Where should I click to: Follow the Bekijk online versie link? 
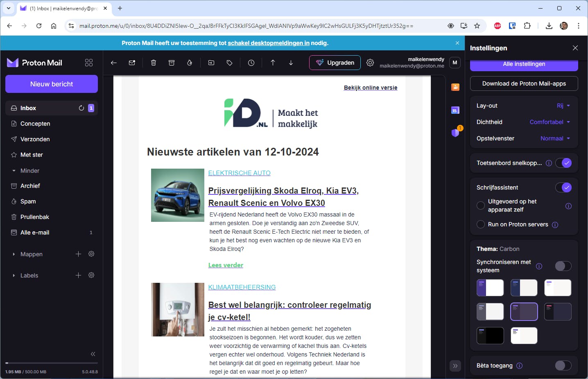pos(371,88)
